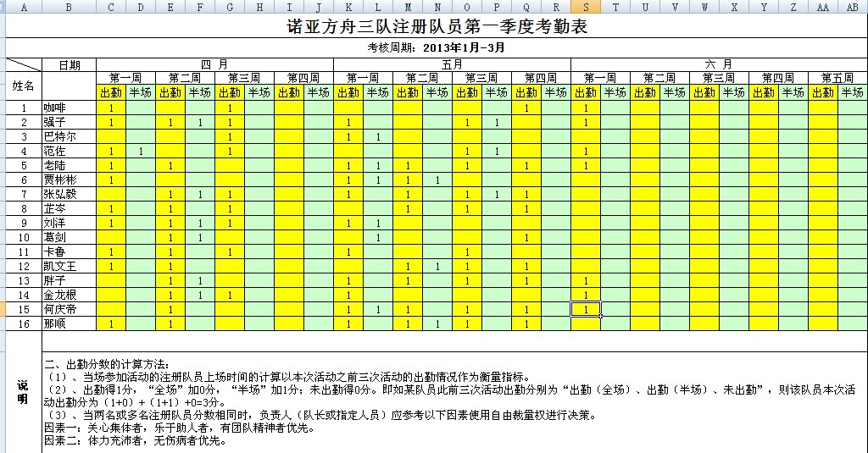Viewport: 868px width, 453px height.
Task: Select column header A
Action: 23,7
